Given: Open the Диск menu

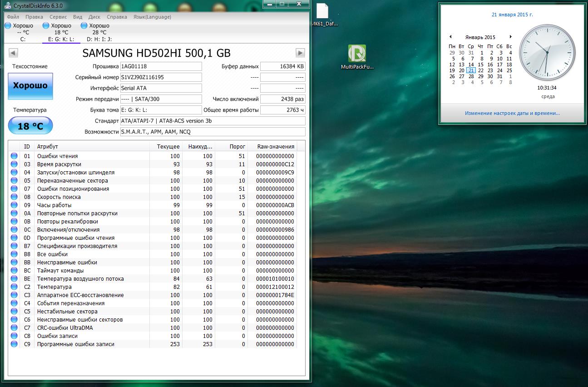Looking at the screenshot, I should pyautogui.click(x=94, y=17).
